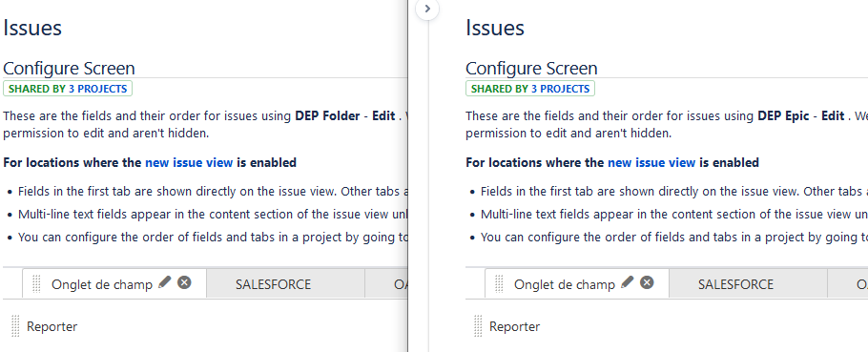This screenshot has height=352, width=868.
Task: Select the Reporter field row on right
Action: 667,326
